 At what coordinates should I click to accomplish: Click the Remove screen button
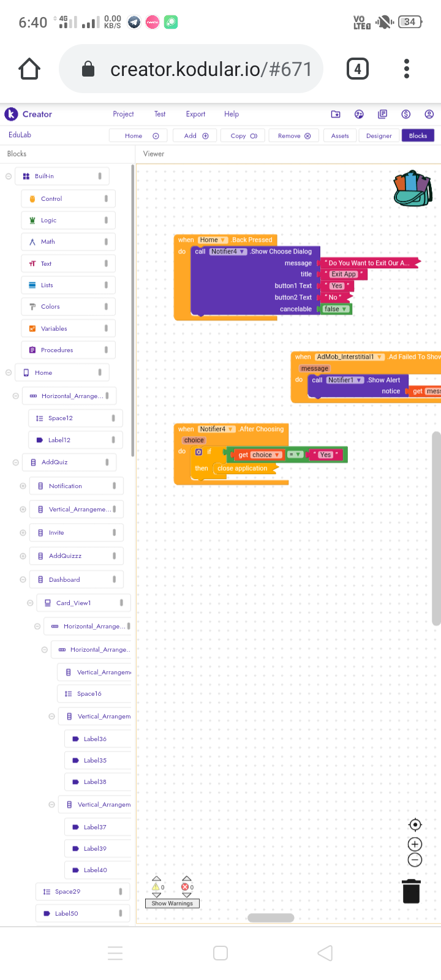click(294, 136)
